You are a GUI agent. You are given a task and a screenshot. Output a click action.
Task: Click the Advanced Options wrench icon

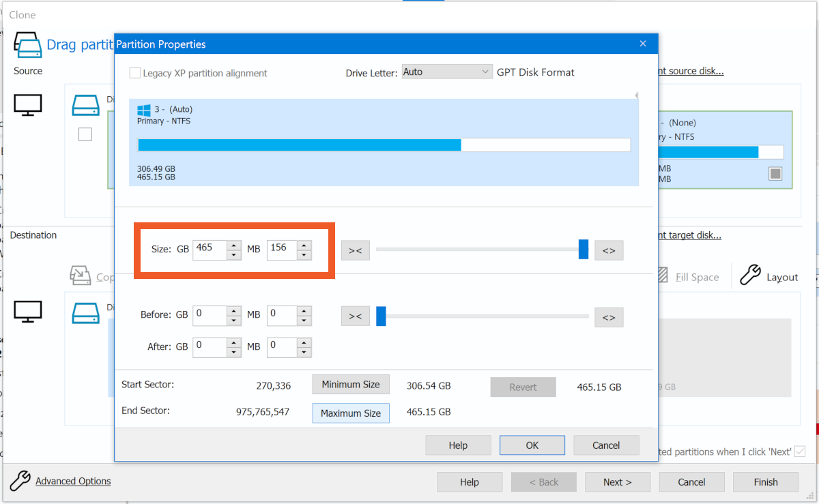pyautogui.click(x=20, y=481)
